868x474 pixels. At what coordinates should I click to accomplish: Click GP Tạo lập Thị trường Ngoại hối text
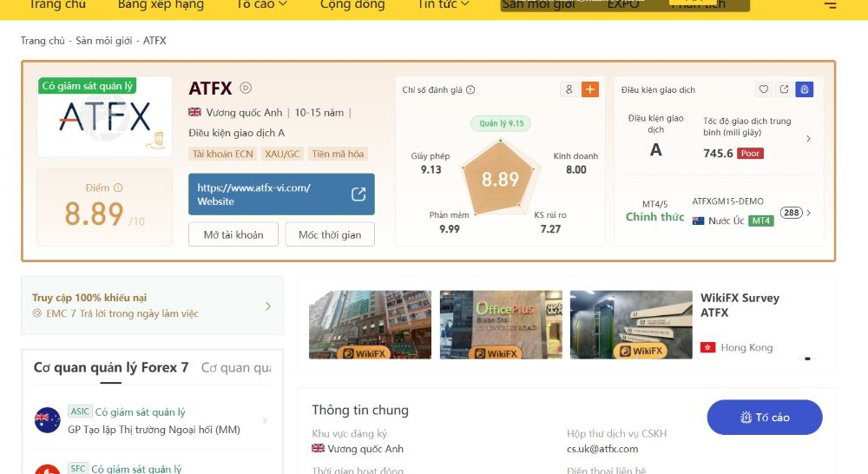(x=154, y=430)
